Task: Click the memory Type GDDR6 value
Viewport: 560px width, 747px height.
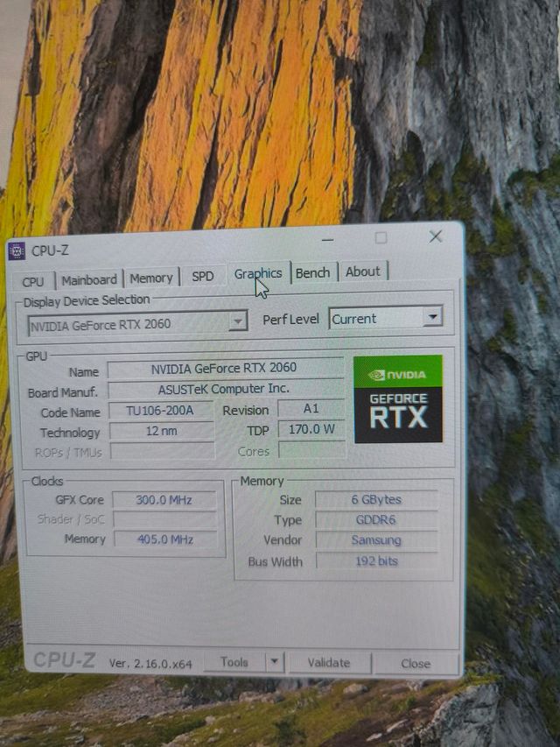Action: (x=376, y=520)
